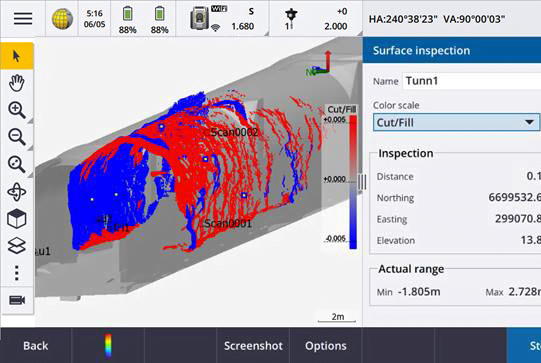Click the Screenshot softkey

point(253,346)
